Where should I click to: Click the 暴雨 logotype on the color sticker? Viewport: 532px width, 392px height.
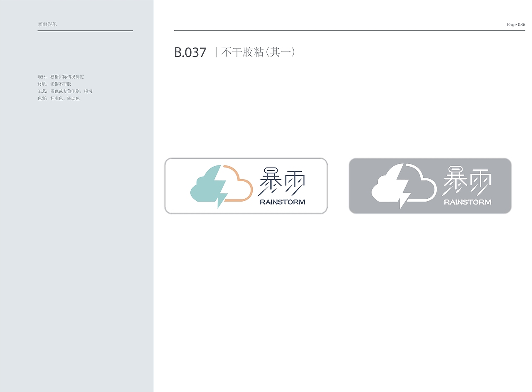tap(283, 181)
